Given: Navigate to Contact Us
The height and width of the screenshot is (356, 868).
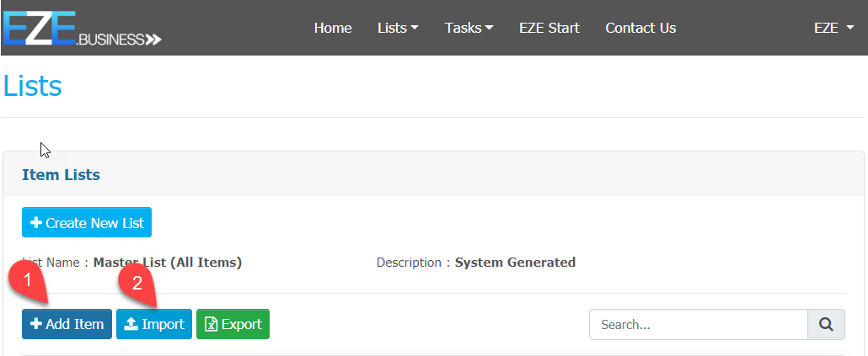Looking at the screenshot, I should coord(640,28).
